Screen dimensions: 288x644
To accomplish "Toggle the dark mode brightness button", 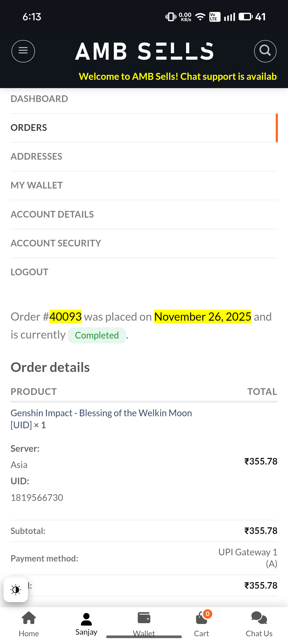I will 16,590.
